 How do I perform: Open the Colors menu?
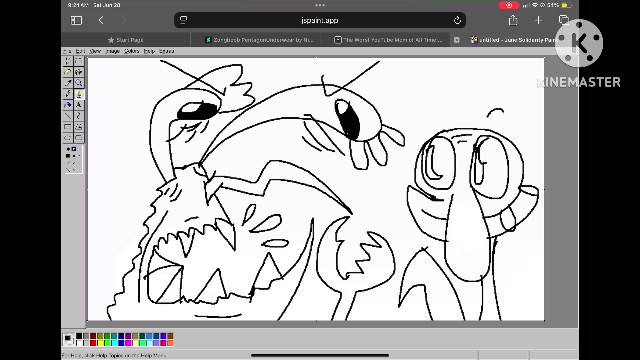131,51
